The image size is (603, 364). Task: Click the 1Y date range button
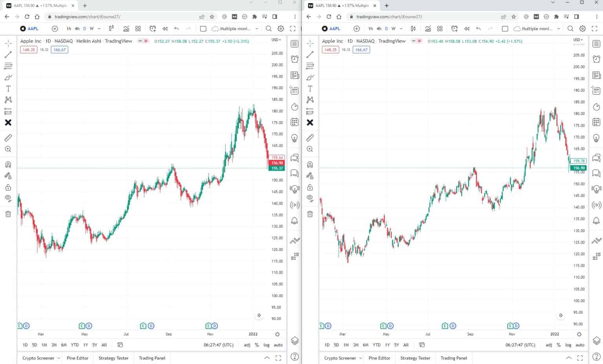click(x=85, y=345)
